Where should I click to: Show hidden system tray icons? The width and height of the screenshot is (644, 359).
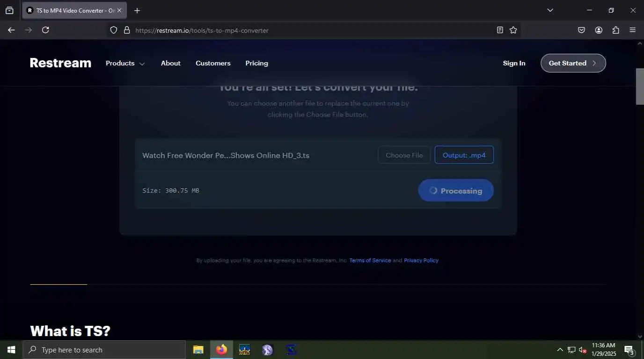(560, 350)
